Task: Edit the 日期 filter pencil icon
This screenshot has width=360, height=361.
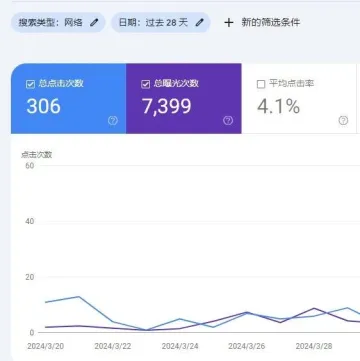Action: coord(199,23)
